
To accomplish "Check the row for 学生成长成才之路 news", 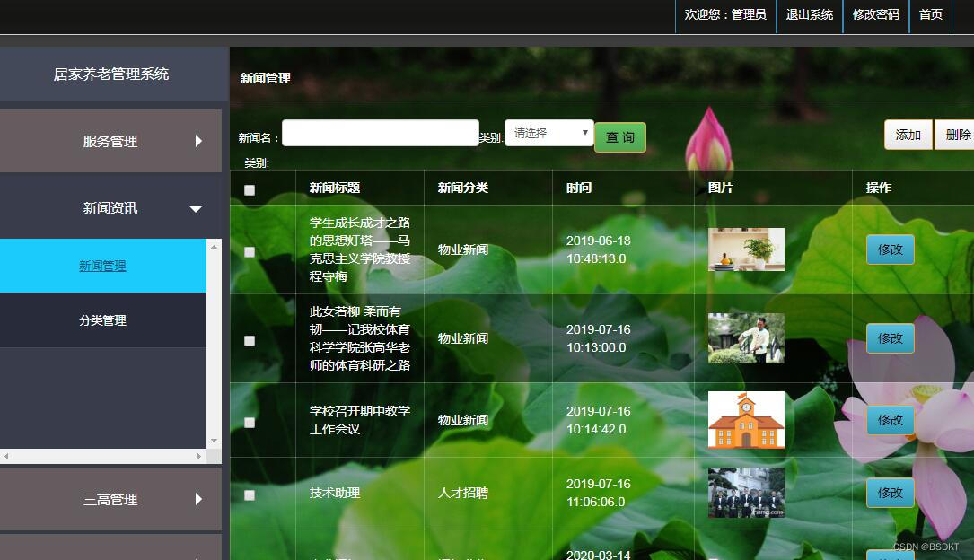I will pos(250,252).
